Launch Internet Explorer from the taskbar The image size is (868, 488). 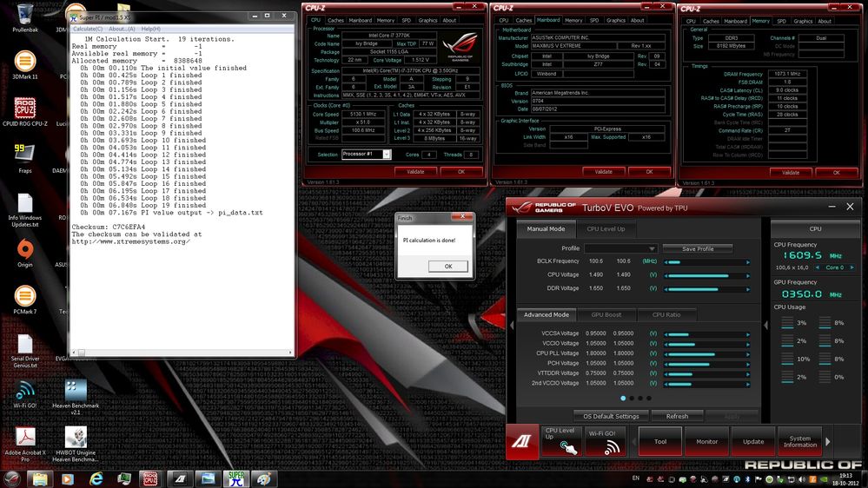coord(96,479)
